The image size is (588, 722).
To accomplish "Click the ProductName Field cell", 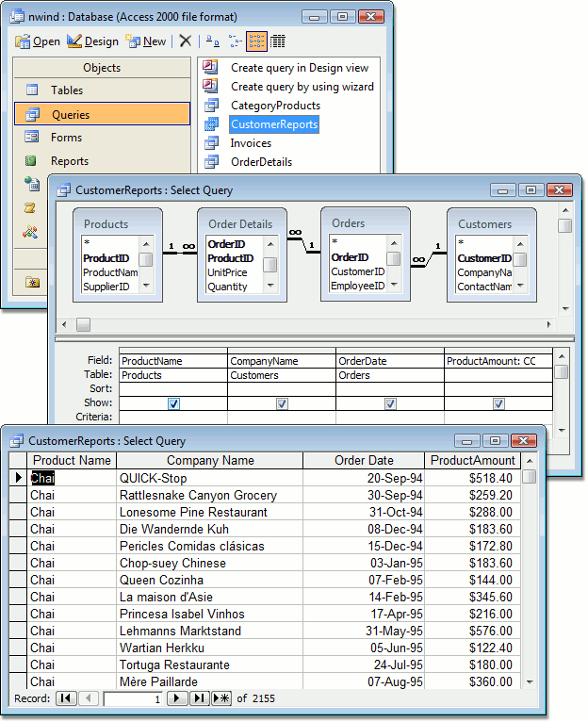I will [x=173, y=361].
